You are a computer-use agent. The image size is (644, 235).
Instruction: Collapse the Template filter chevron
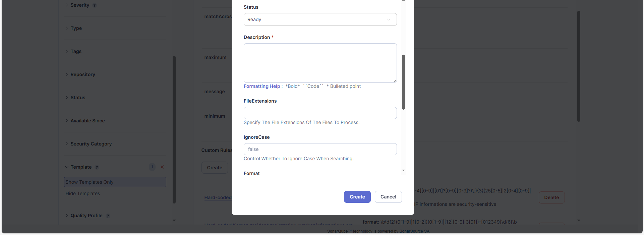click(x=67, y=167)
